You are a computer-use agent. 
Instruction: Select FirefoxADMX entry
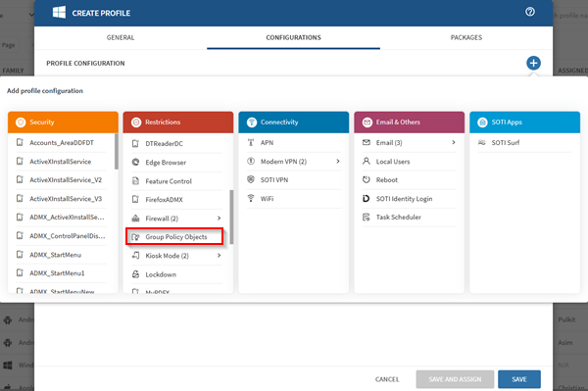(176, 200)
